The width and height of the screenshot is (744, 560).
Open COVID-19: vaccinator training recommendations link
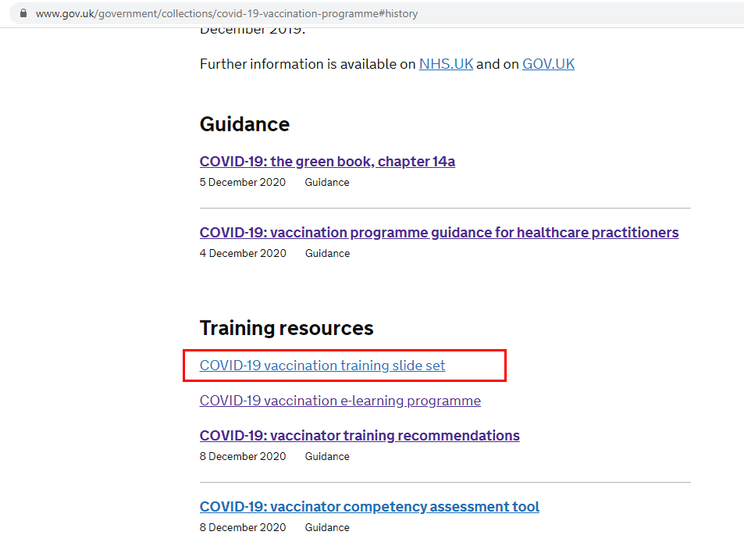pyautogui.click(x=360, y=436)
